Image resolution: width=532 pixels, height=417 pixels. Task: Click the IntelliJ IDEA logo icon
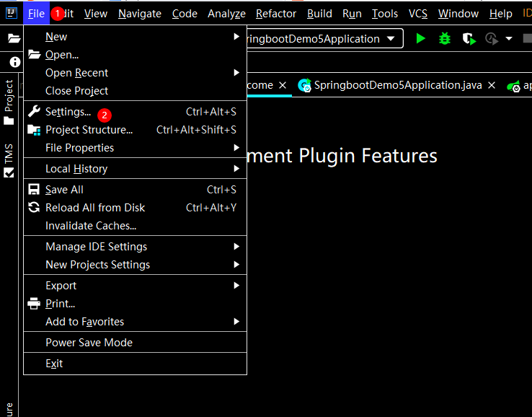pyautogui.click(x=12, y=13)
